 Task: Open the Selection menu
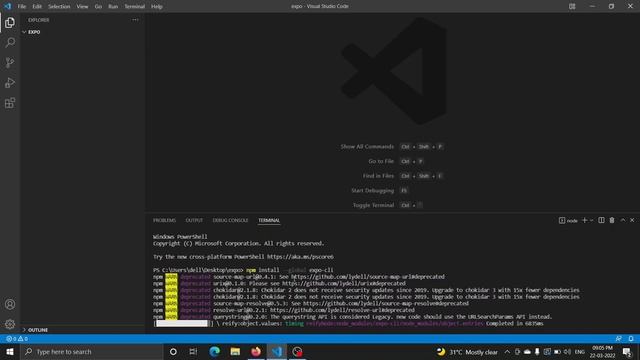(x=59, y=7)
